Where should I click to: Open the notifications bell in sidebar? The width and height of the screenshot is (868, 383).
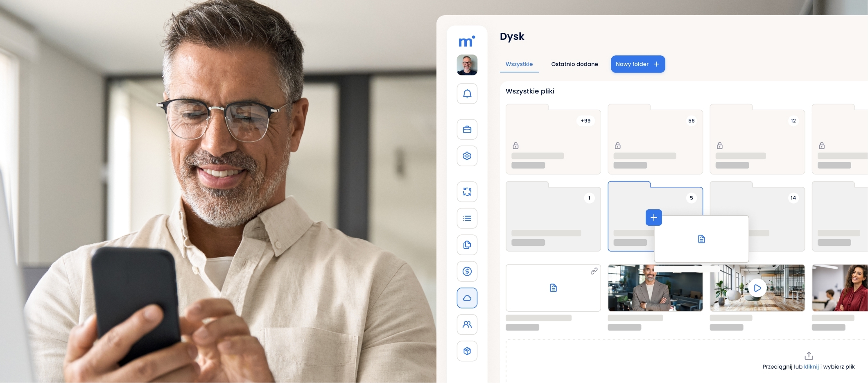coord(467,94)
